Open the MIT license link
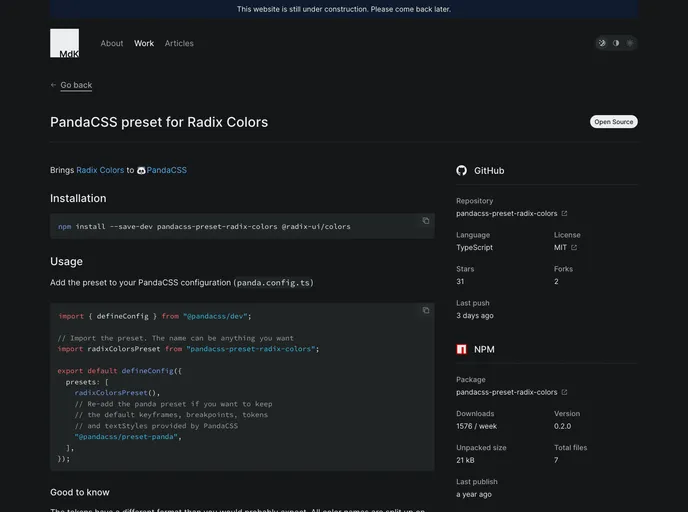Viewport: 688px width, 512px height. tap(560, 247)
